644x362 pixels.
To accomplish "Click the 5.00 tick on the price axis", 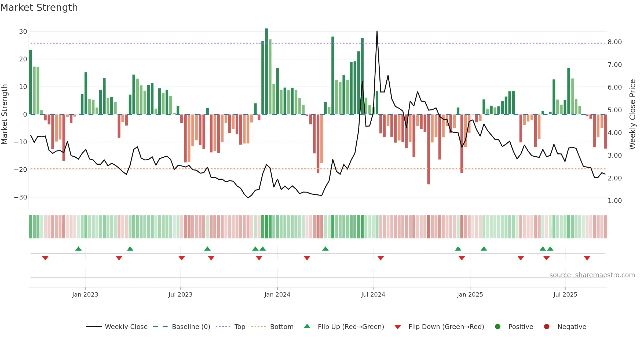I will tap(615, 110).
